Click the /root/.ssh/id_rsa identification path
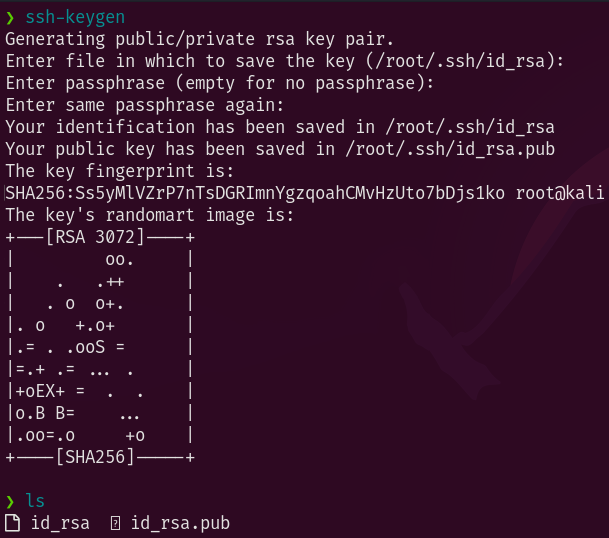The image size is (609, 538). pyautogui.click(x=470, y=127)
